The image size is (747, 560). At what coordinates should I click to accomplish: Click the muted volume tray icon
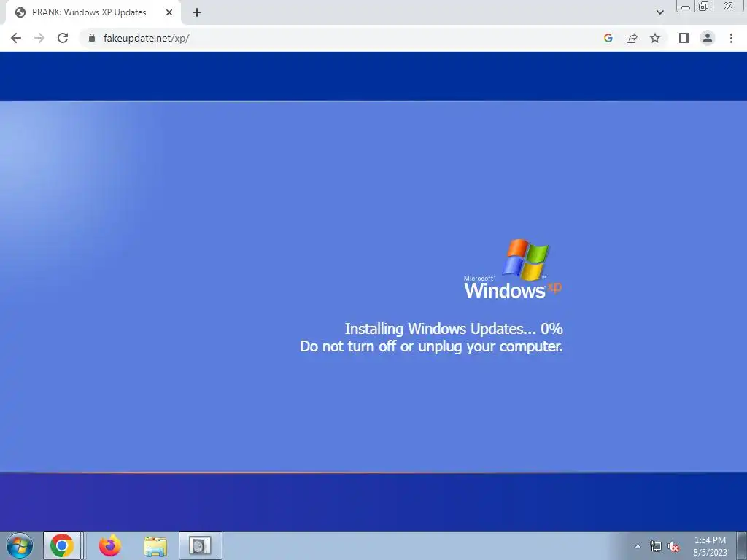pyautogui.click(x=673, y=546)
